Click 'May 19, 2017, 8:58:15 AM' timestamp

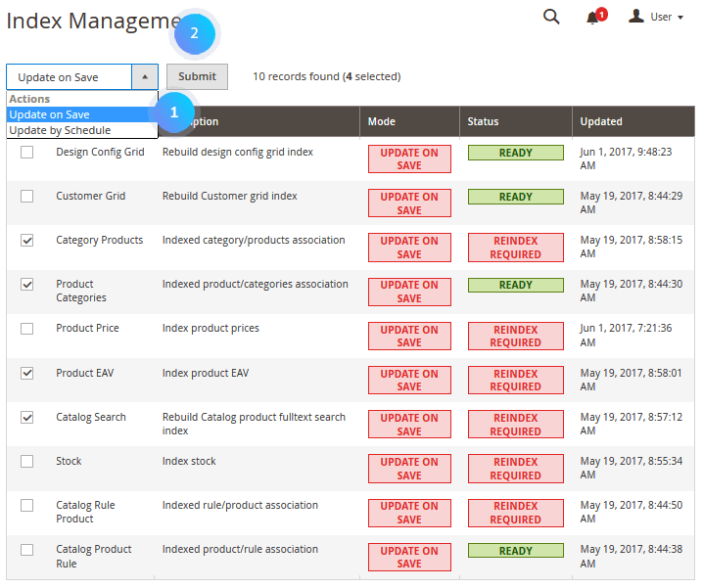(x=632, y=247)
